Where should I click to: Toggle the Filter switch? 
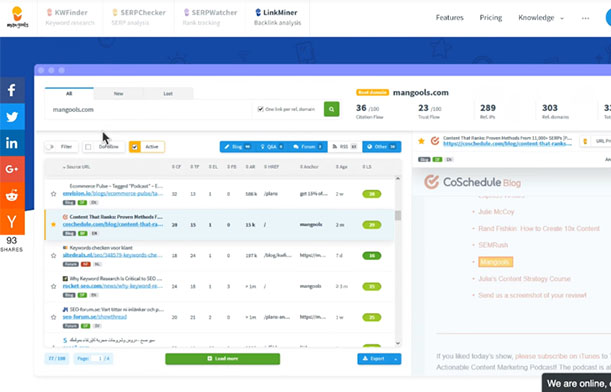coord(50,147)
